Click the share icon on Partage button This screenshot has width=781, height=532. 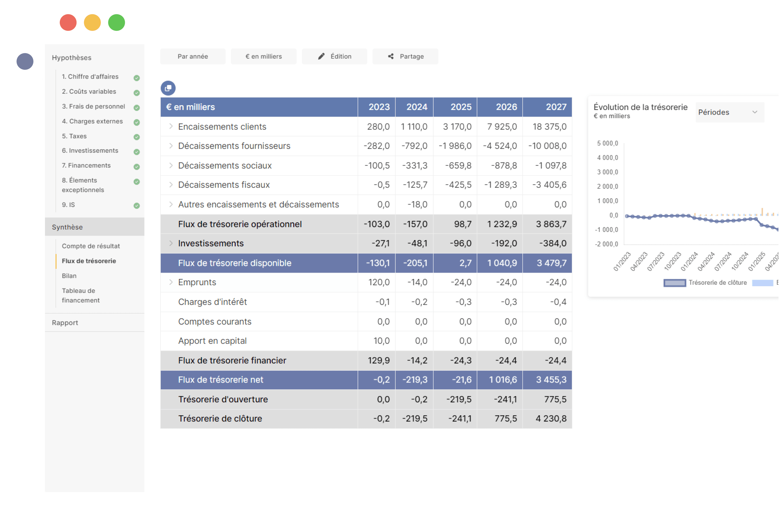pyautogui.click(x=391, y=57)
